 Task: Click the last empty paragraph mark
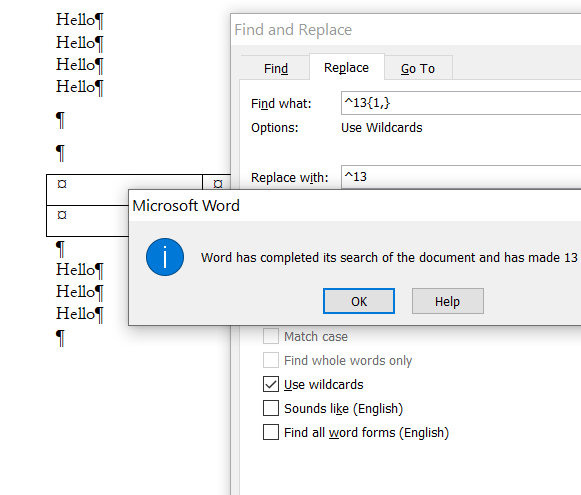(60, 338)
